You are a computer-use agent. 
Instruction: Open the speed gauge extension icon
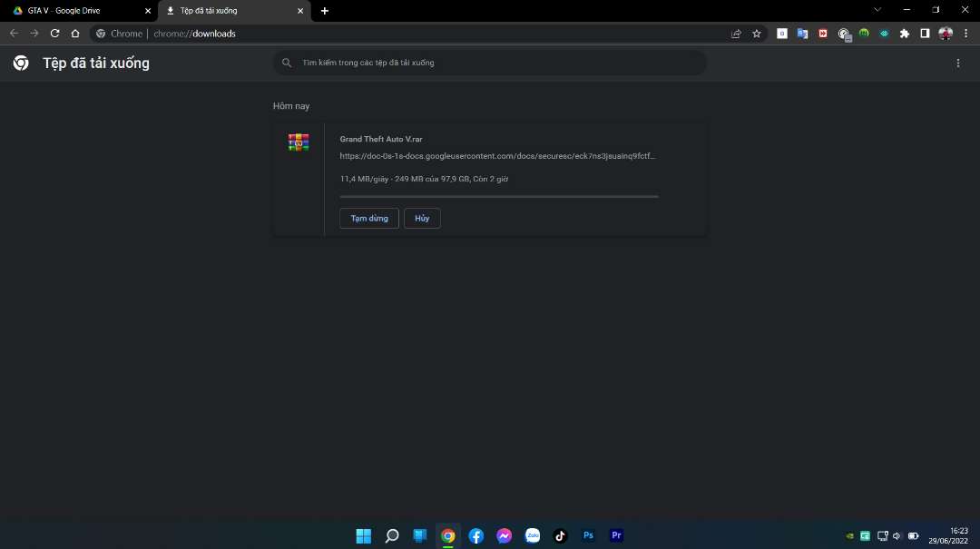(844, 34)
